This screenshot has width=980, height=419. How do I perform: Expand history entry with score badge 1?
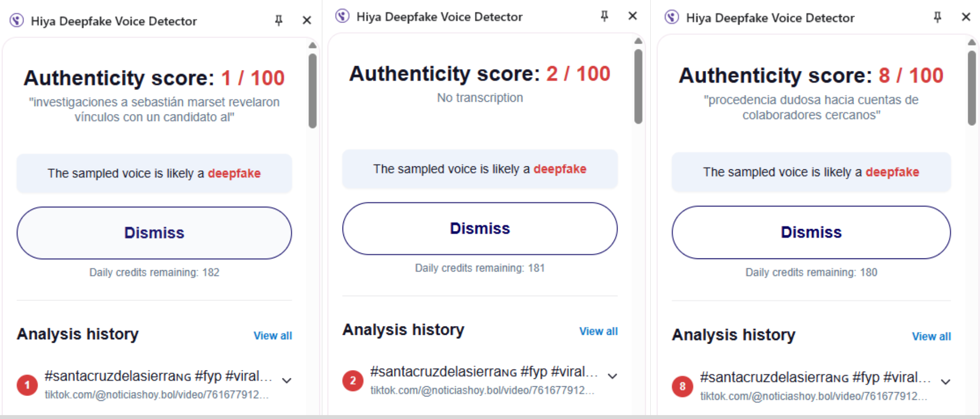(287, 380)
